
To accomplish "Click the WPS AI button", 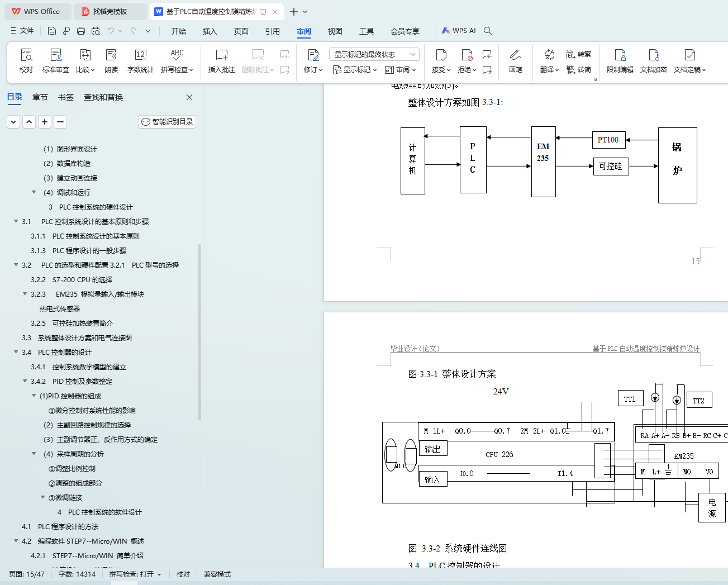I will click(459, 31).
